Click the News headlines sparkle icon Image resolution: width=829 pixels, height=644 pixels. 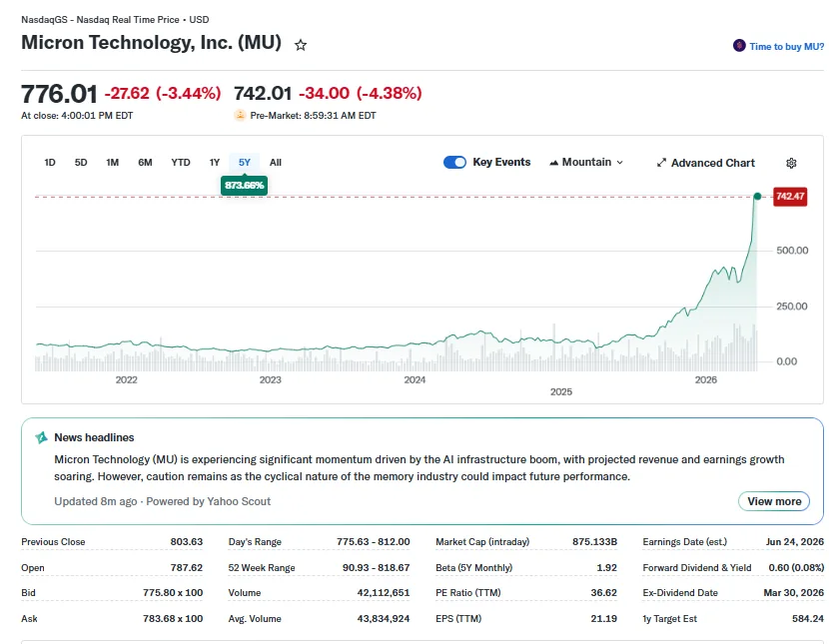click(x=41, y=437)
